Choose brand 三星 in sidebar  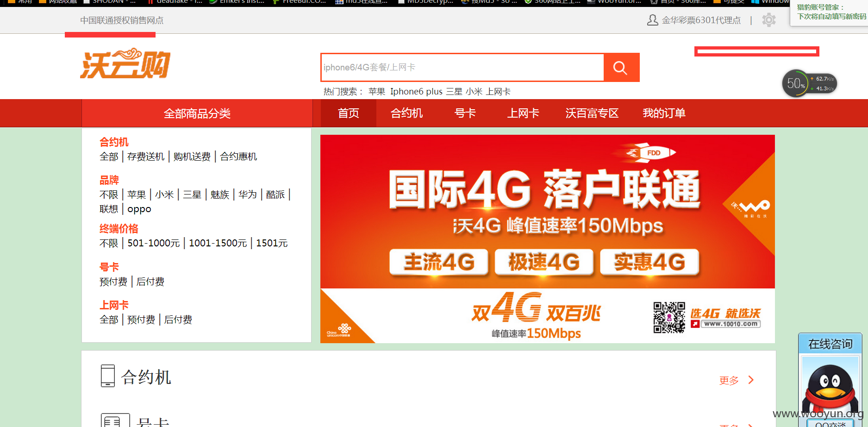(192, 195)
